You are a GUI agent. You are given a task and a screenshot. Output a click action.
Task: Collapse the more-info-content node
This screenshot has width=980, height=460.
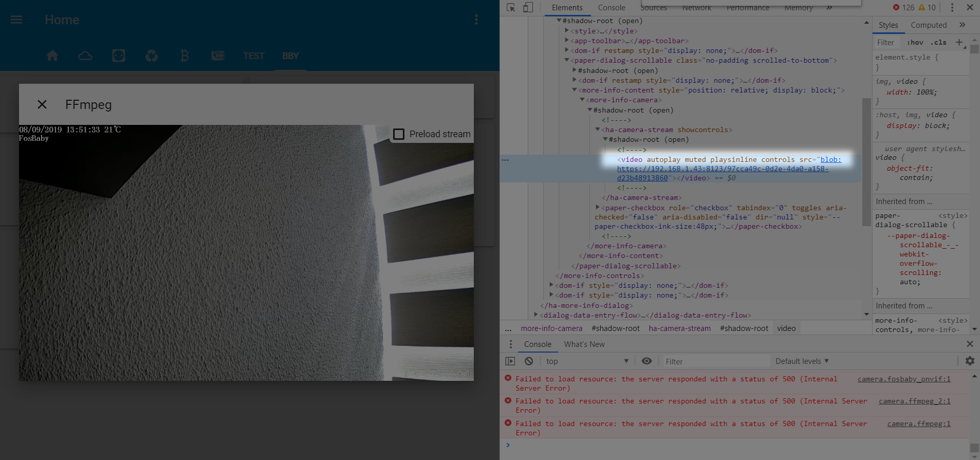[575, 90]
